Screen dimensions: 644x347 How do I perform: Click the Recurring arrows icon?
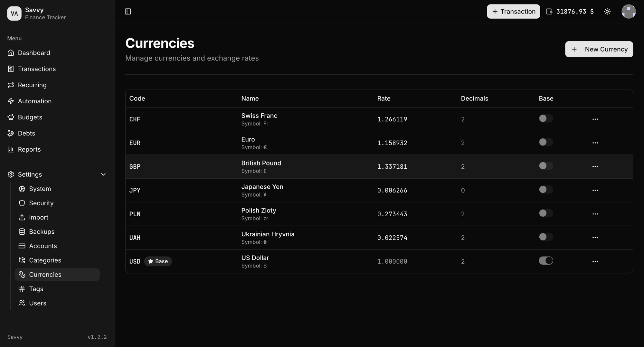(11, 85)
